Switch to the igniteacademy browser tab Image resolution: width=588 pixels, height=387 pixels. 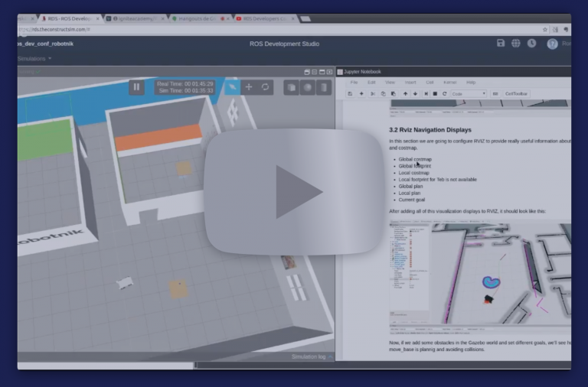[135, 18]
